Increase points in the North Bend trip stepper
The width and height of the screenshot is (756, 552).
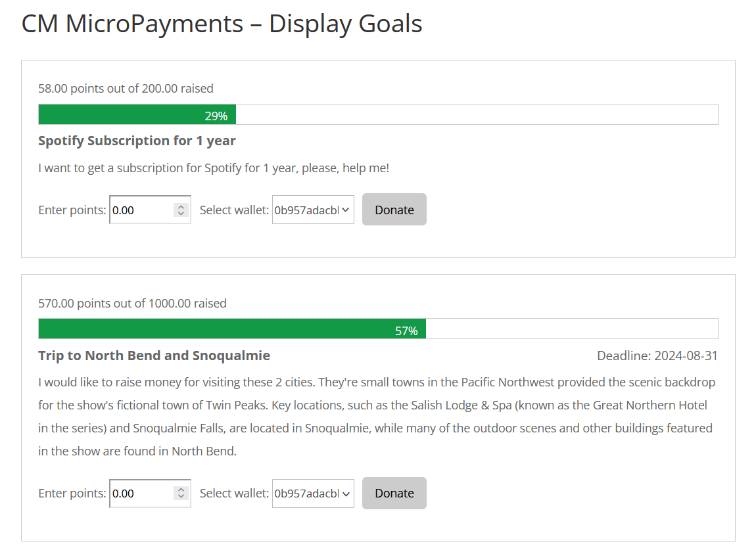coord(181,490)
